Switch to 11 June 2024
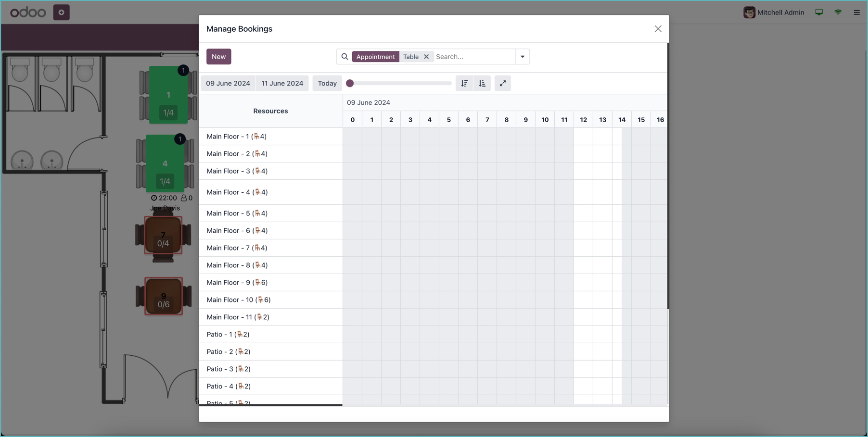This screenshot has height=437, width=868. (282, 83)
